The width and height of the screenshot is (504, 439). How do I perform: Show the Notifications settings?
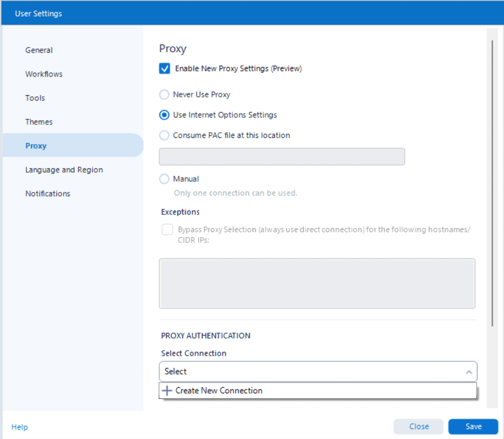[48, 194]
